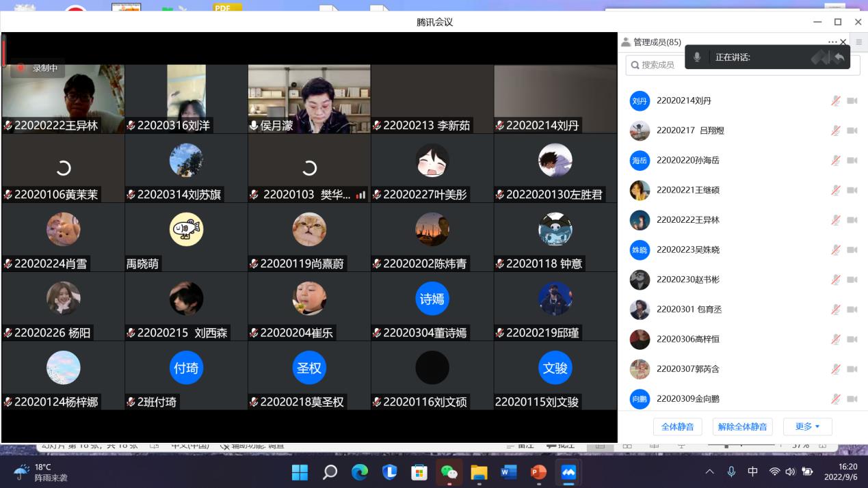
Task: Click the 全体静音 button
Action: click(x=678, y=426)
